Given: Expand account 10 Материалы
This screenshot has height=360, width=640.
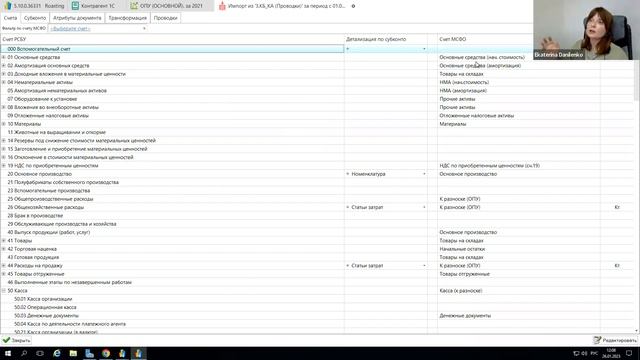Looking at the screenshot, I should pos(4,124).
